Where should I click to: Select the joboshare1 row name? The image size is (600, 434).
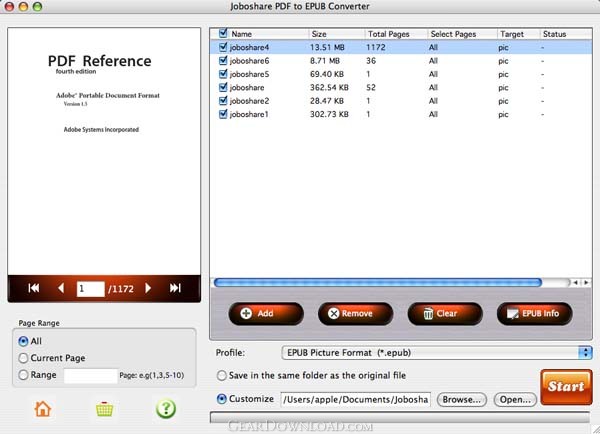[249, 114]
